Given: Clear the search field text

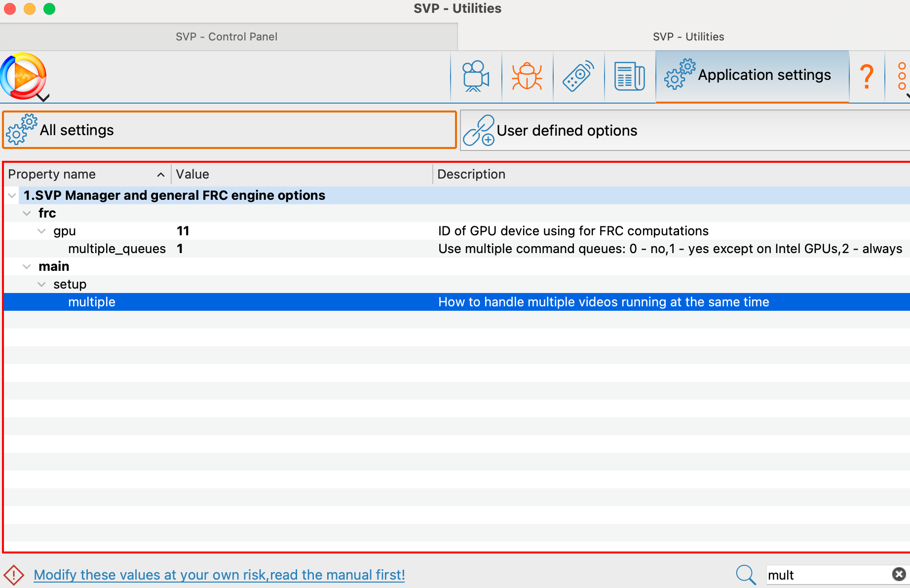Looking at the screenshot, I should [x=899, y=574].
